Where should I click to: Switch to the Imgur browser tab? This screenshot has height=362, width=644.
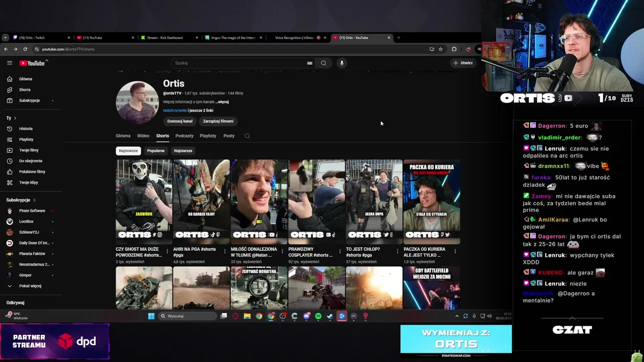click(x=232, y=38)
